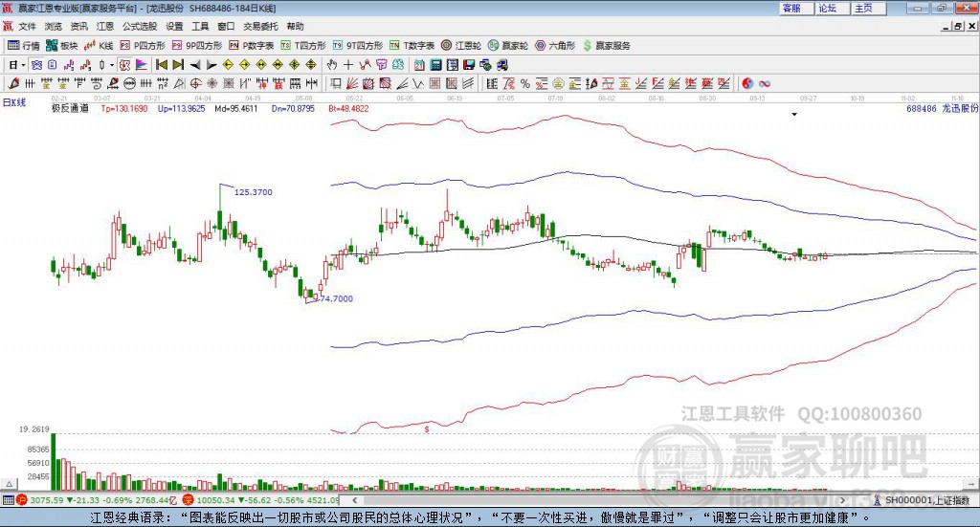The image size is (980, 527).
Task: Open the 浏览 menu
Action: (54, 26)
